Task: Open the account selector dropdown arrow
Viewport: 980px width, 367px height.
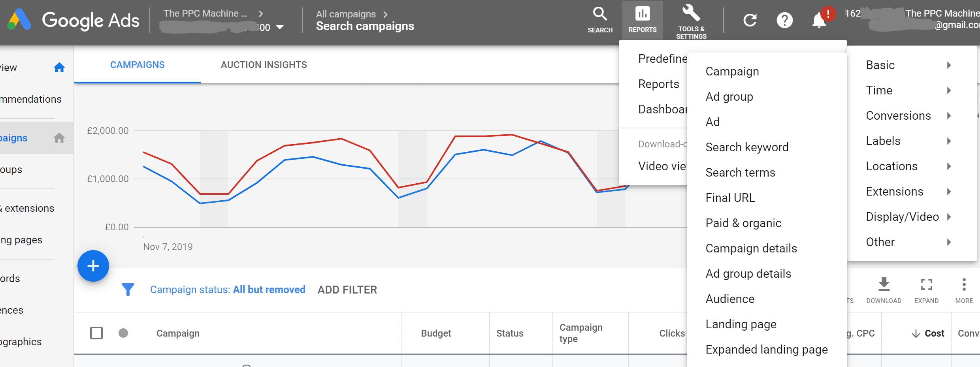Action: click(280, 28)
